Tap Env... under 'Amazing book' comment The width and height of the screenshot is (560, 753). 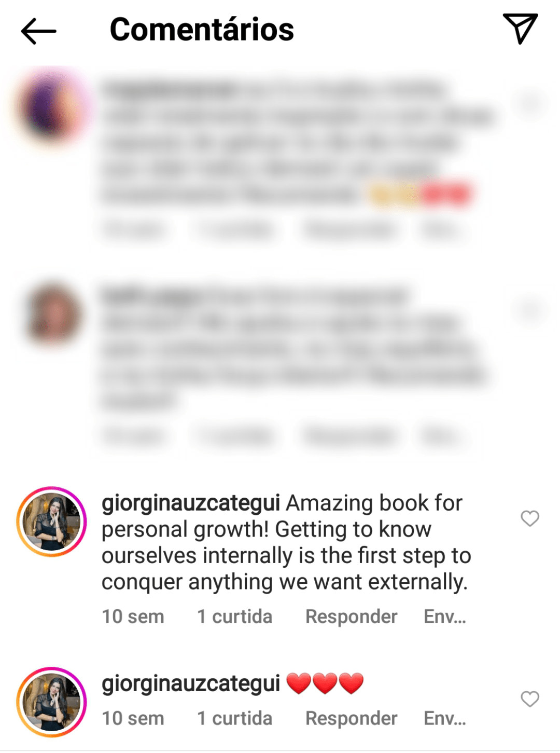(x=445, y=617)
